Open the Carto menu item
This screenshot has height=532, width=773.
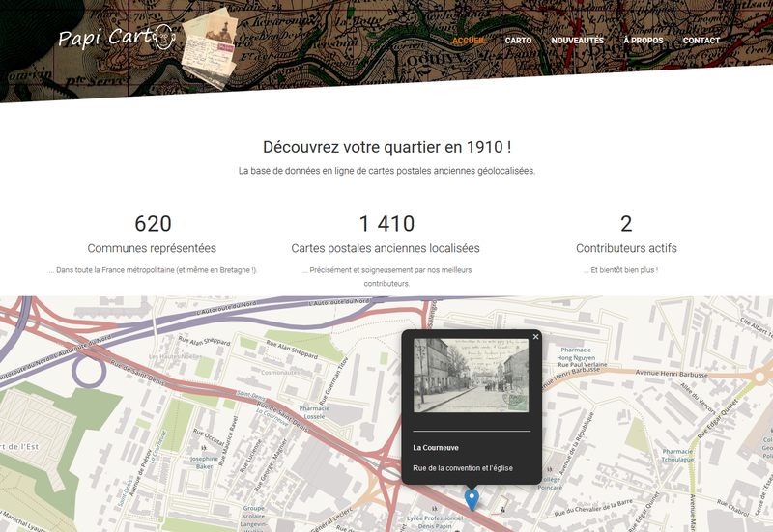(518, 41)
